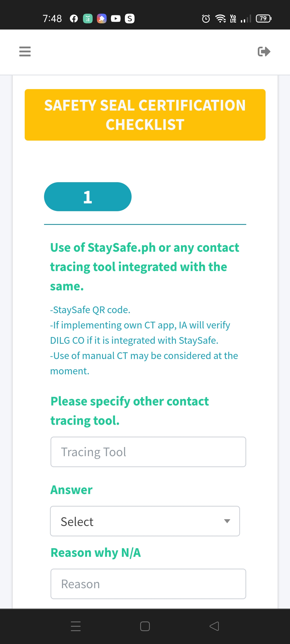This screenshot has width=290, height=644.
Task: Tap the Safety Seal Certification Checklist banner
Action: 145,115
